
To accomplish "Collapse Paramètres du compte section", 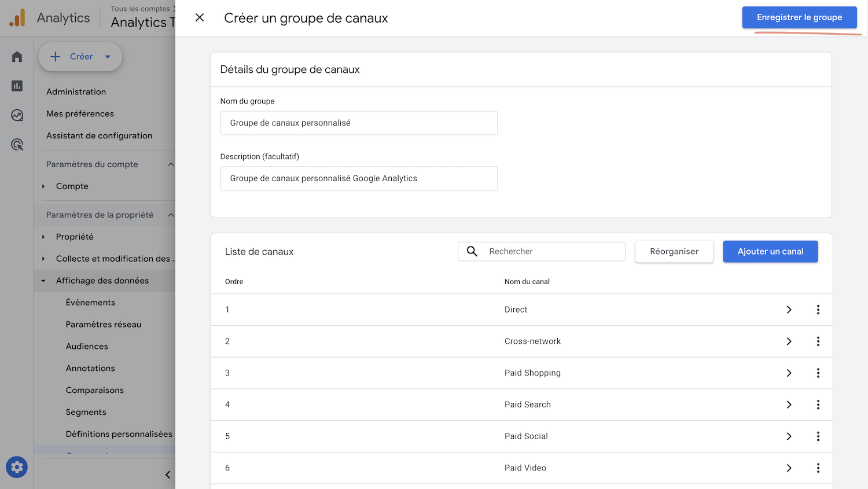I will (171, 164).
